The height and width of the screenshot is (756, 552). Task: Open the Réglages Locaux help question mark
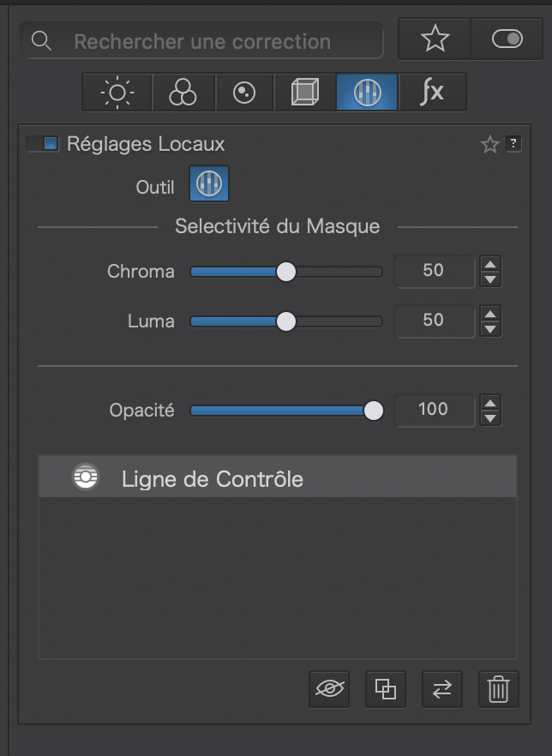(513, 144)
